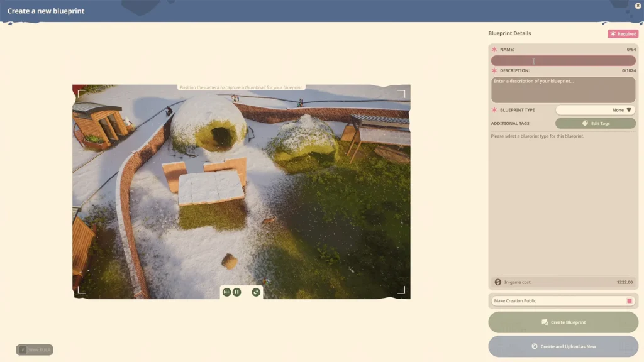This screenshot has height=362, width=644.
Task: Close the Create a new blueprint window
Action: tap(638, 6)
